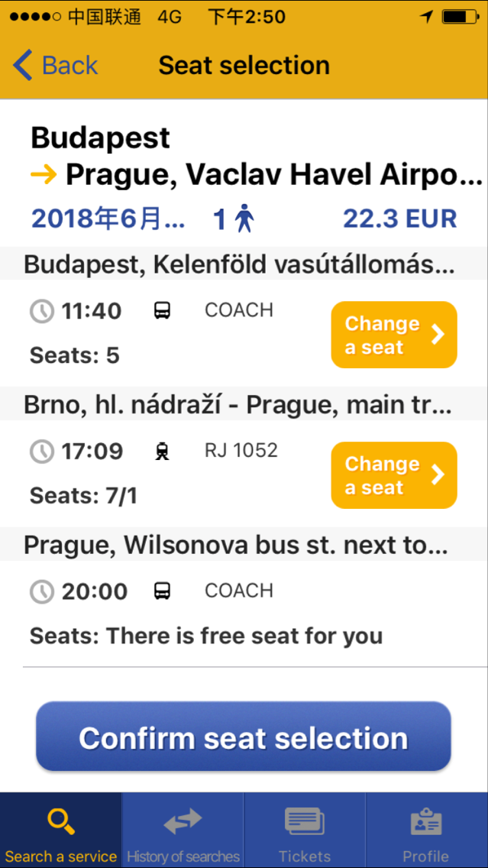Tap the bus icon on 11:40 departure

point(162,310)
